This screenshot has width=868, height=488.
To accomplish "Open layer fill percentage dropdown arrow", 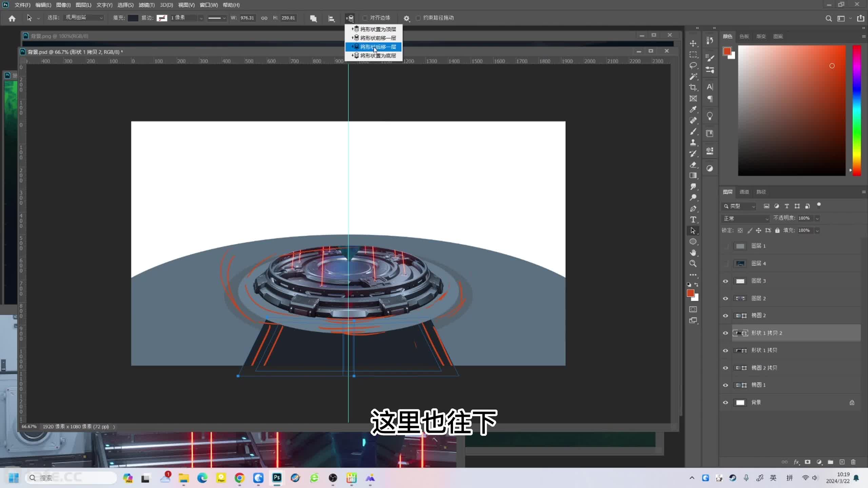I will point(817,231).
